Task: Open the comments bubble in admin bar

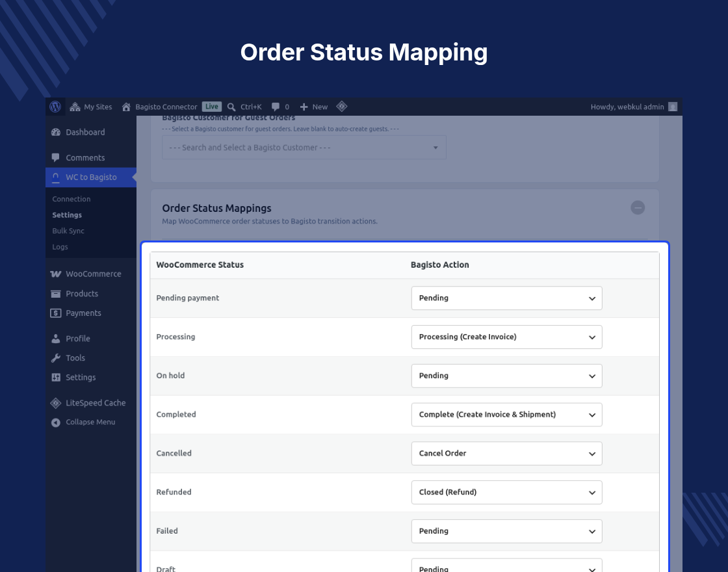Action: tap(280, 107)
